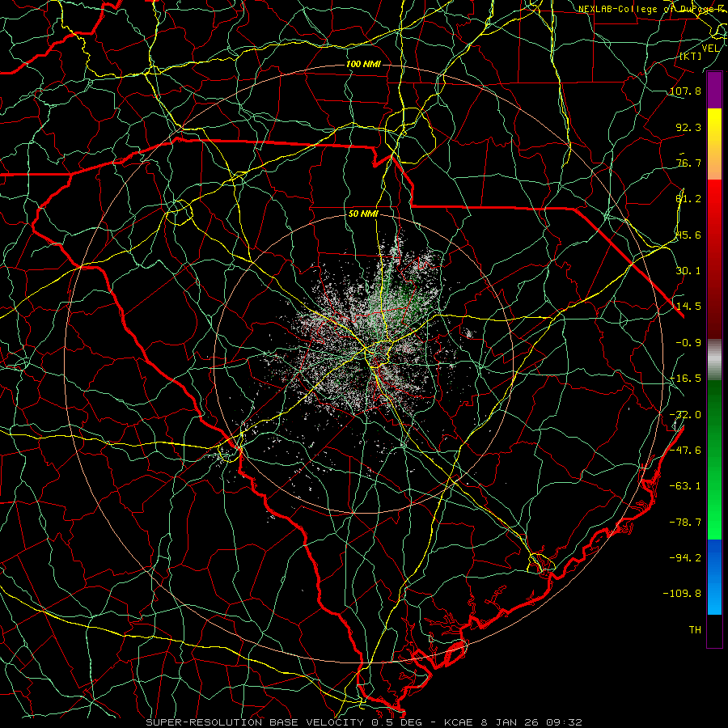Screen dimensions: 728x728
Task: Click the -32.0 legend value
Action: tap(685, 415)
